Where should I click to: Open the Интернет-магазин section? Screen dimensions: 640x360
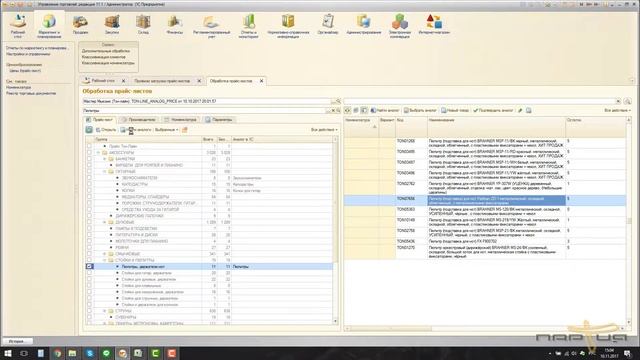pyautogui.click(x=434, y=24)
